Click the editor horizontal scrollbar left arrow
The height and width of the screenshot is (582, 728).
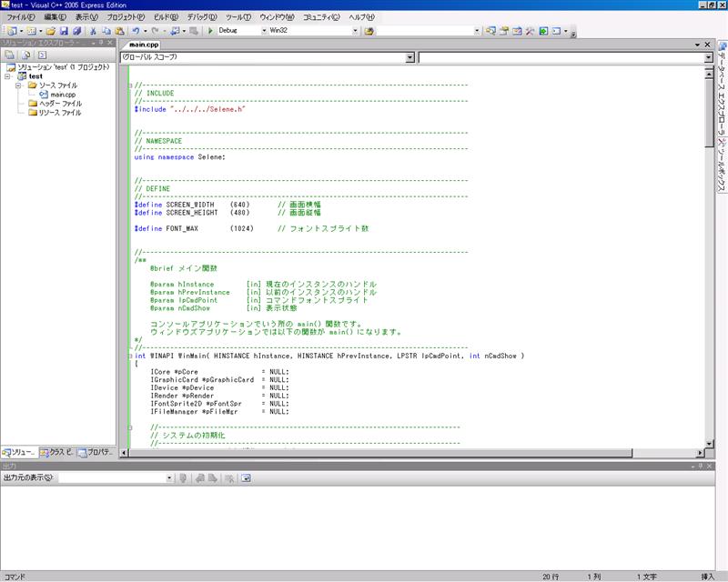click(124, 453)
